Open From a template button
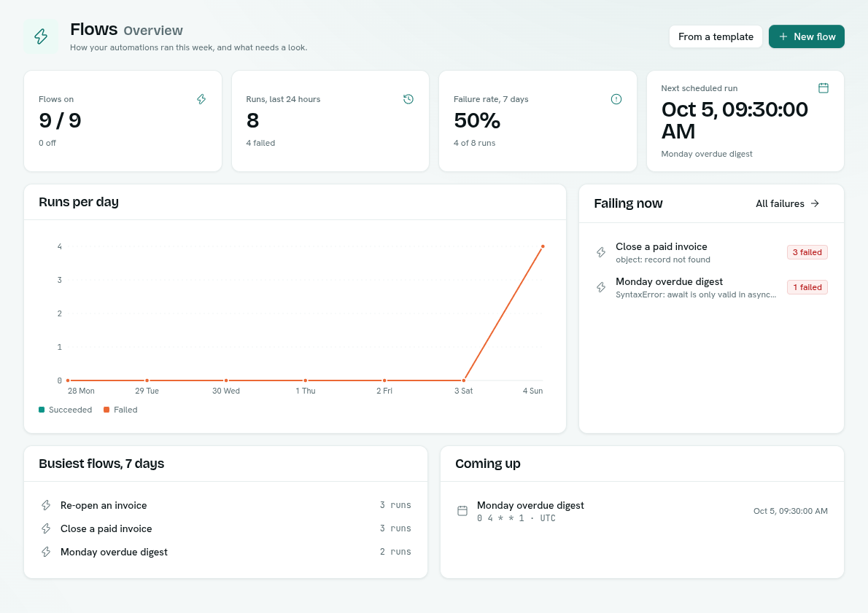The image size is (868, 613). 716,36
